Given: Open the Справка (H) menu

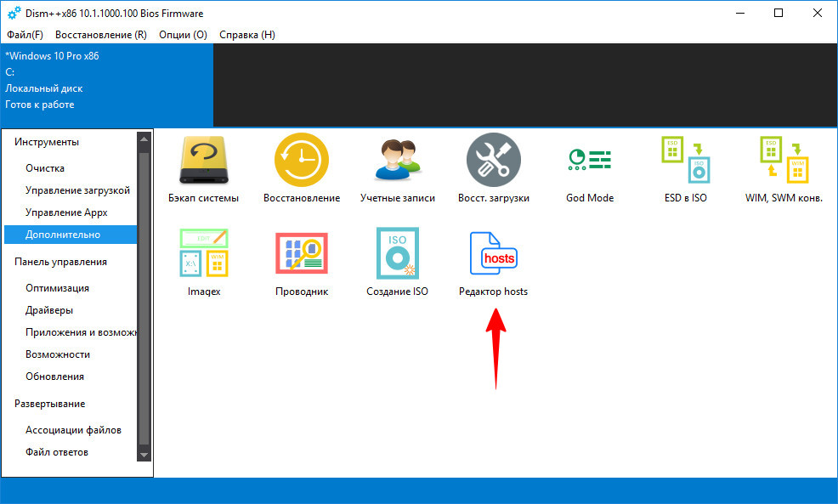Looking at the screenshot, I should (247, 35).
